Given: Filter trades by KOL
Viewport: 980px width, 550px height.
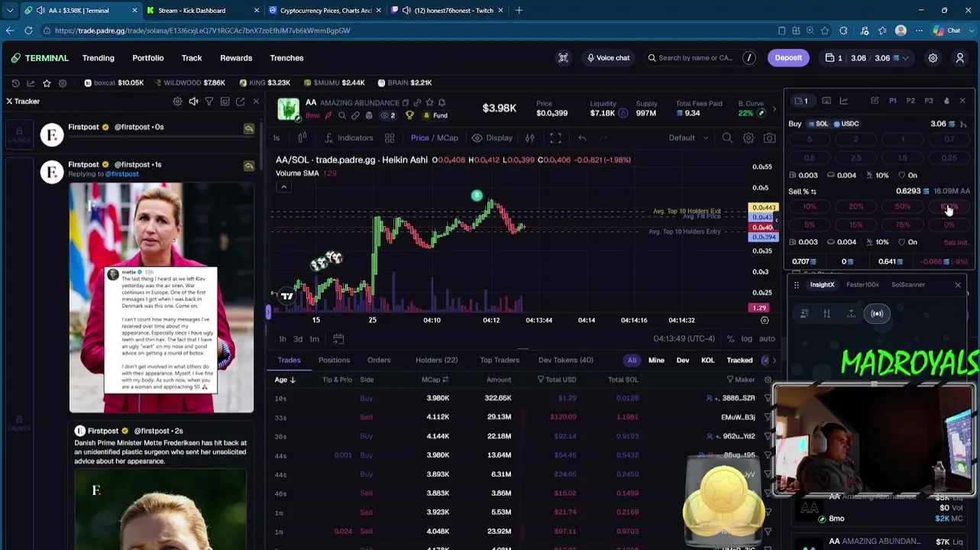Looking at the screenshot, I should [x=707, y=360].
